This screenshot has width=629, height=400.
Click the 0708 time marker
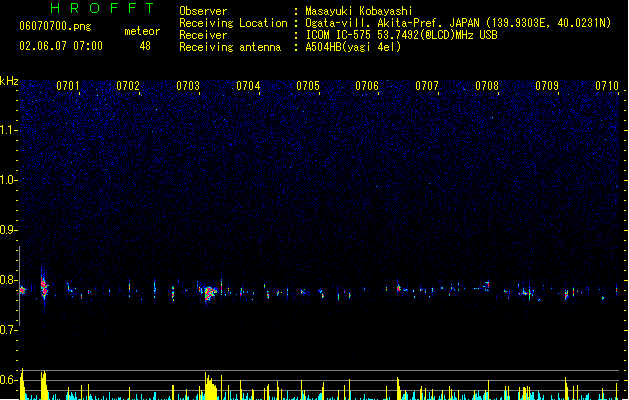[x=487, y=86]
